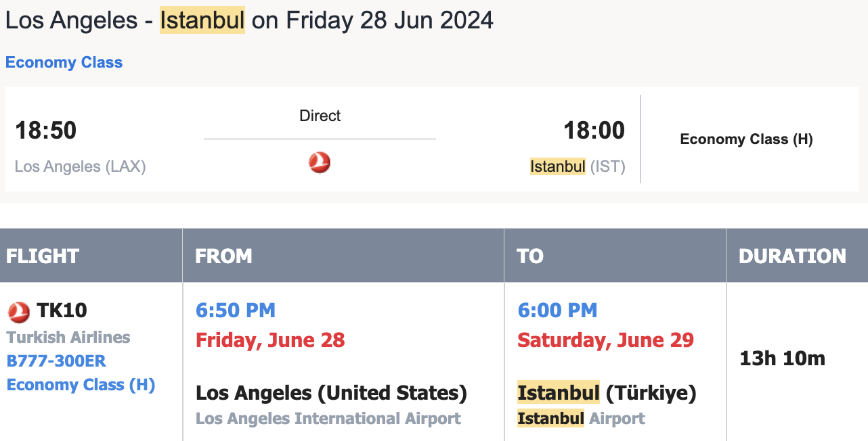Click the TO column header
Screen dimensions: 868x441
pyautogui.click(x=529, y=256)
